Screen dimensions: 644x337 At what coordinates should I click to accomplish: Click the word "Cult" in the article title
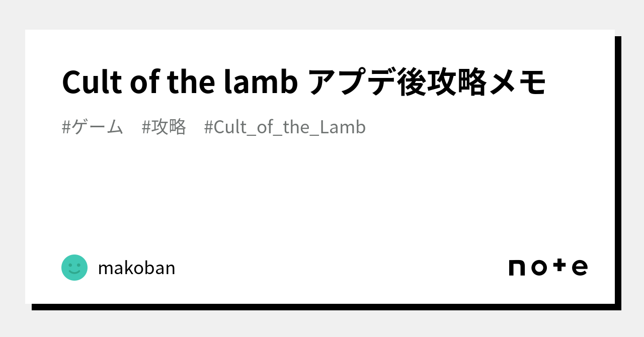[x=92, y=82]
